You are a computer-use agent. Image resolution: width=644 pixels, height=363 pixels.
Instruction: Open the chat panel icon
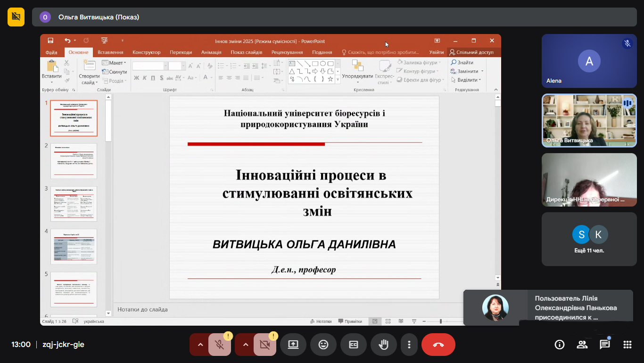[x=605, y=345]
